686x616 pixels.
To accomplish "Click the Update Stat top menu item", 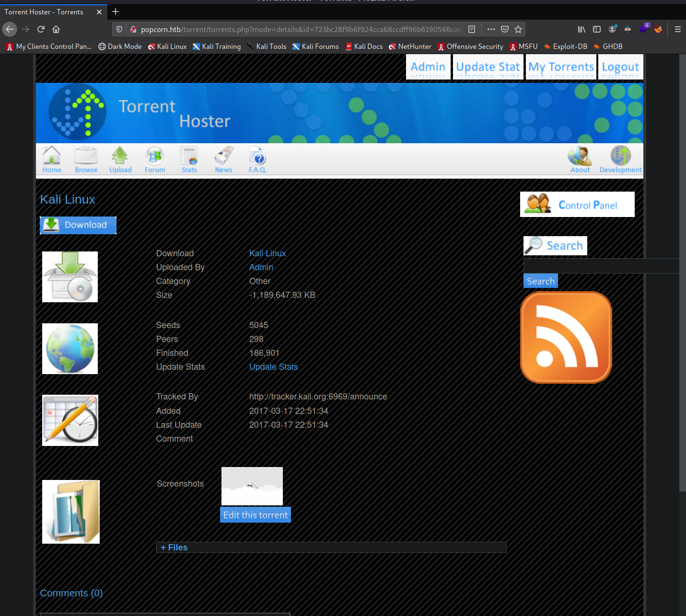I will (x=488, y=67).
